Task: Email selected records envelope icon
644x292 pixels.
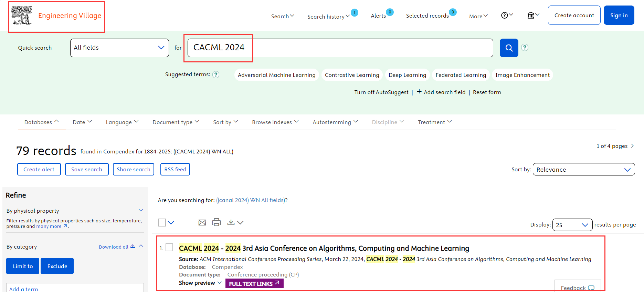Action: (202, 222)
